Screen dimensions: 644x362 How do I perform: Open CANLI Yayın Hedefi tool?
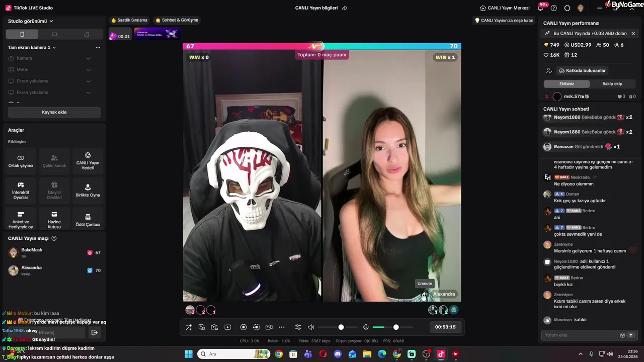point(88,161)
